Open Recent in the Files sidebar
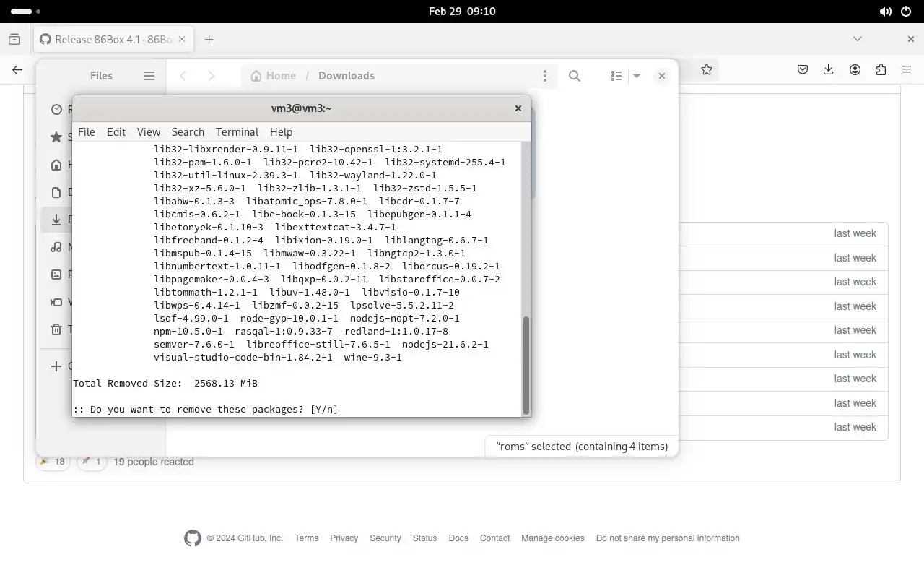 56,109
